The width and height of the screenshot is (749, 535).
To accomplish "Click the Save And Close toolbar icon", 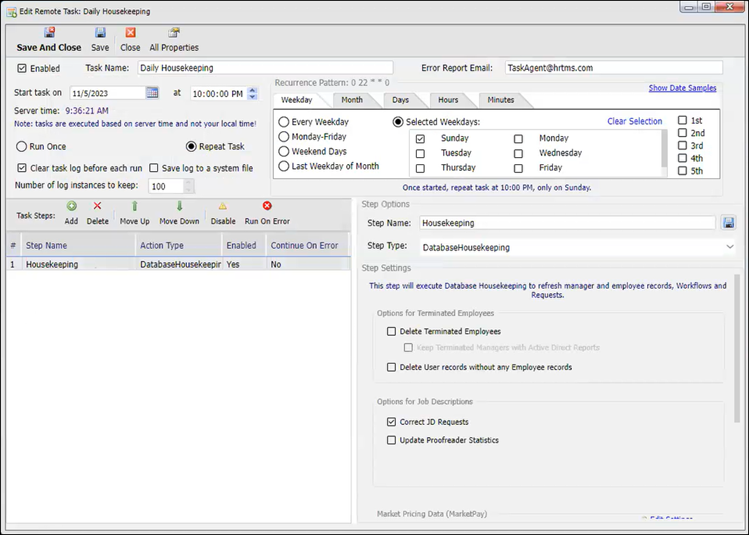I will (x=49, y=33).
